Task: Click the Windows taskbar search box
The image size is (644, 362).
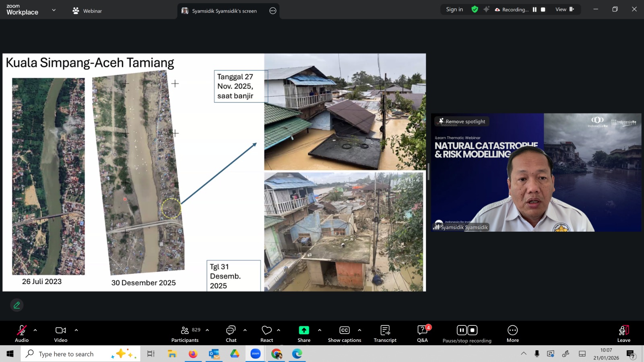Action: tap(66, 354)
